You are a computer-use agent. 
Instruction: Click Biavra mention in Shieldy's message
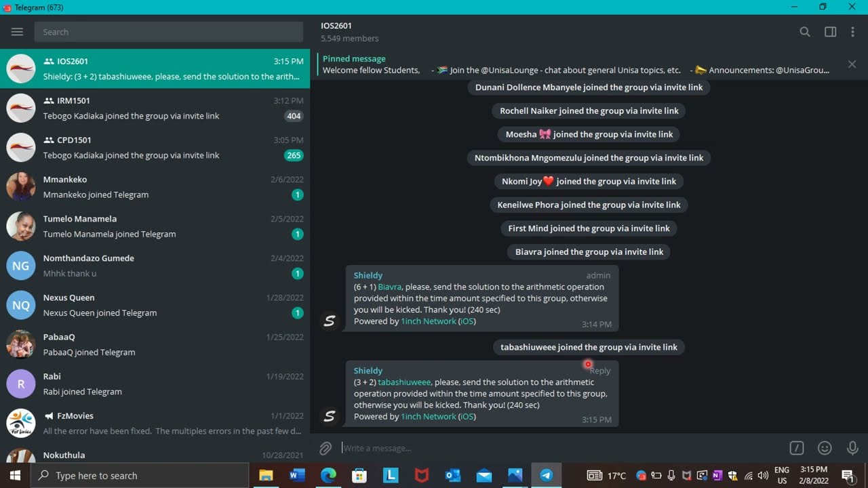coord(390,287)
